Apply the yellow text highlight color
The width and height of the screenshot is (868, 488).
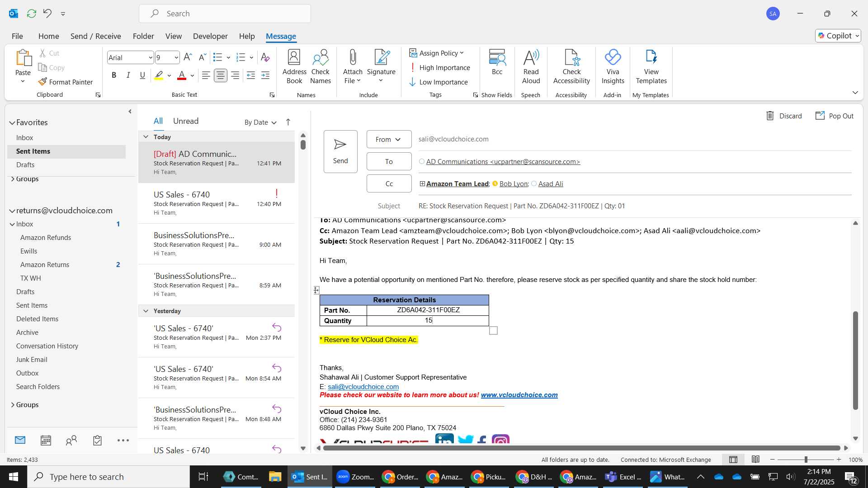click(159, 75)
